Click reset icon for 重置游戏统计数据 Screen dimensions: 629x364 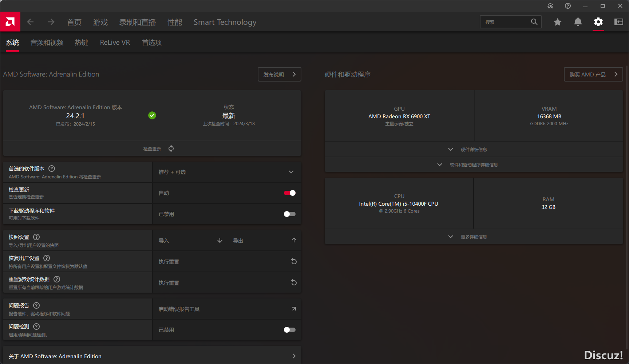(294, 282)
